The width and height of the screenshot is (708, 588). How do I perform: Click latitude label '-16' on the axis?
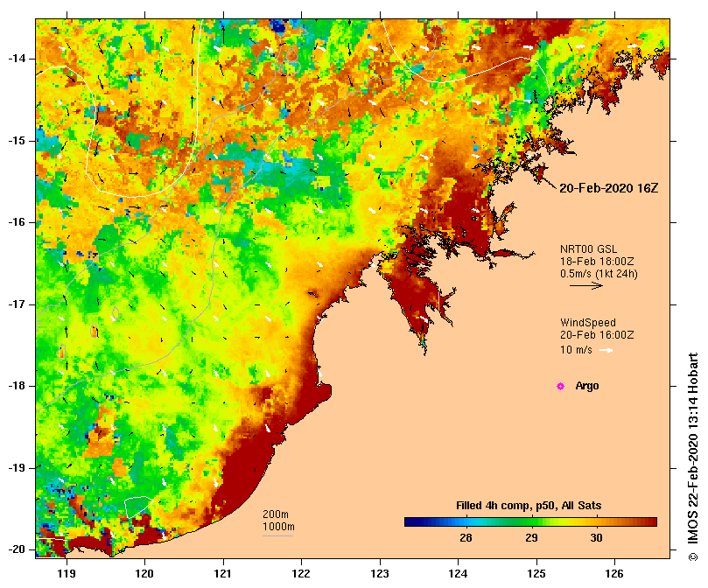[18, 222]
